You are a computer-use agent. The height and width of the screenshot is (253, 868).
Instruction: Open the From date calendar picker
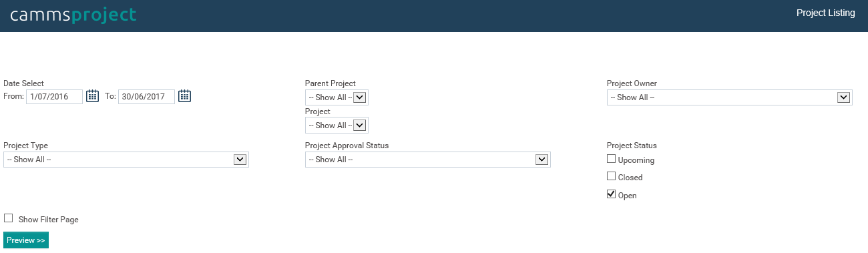(x=92, y=96)
